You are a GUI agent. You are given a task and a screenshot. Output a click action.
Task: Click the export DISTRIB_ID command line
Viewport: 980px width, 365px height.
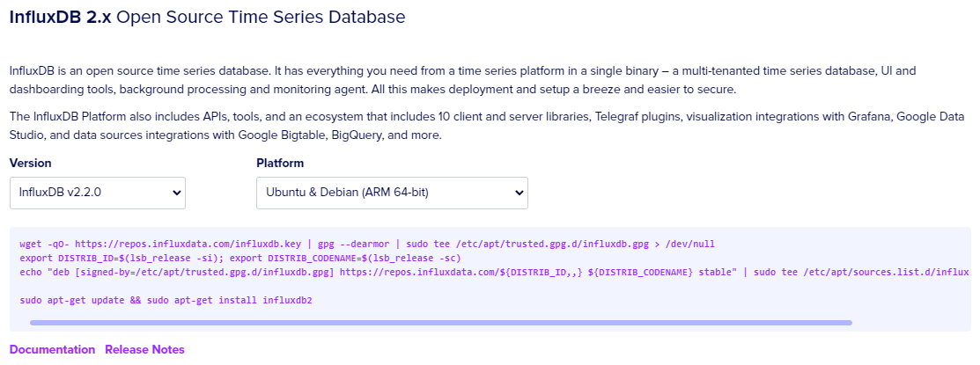(x=240, y=258)
